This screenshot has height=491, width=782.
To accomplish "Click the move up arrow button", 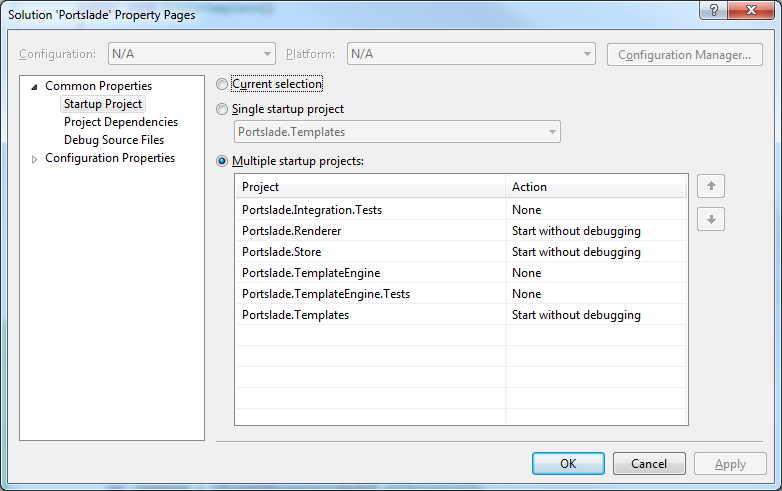I will tap(711, 185).
